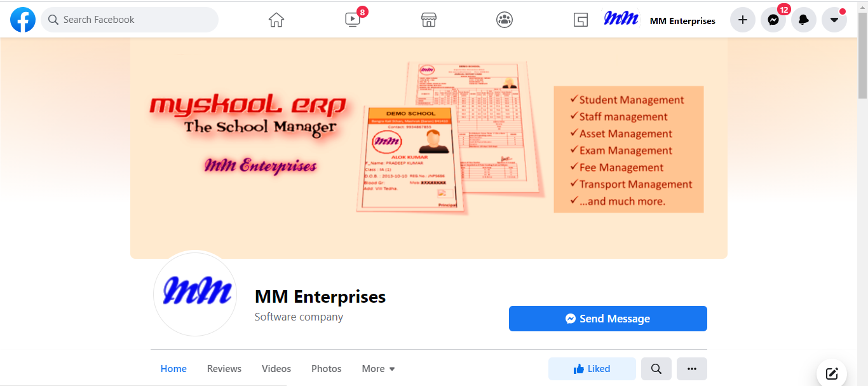
Task: Open the Watch video icon
Action: (x=353, y=20)
